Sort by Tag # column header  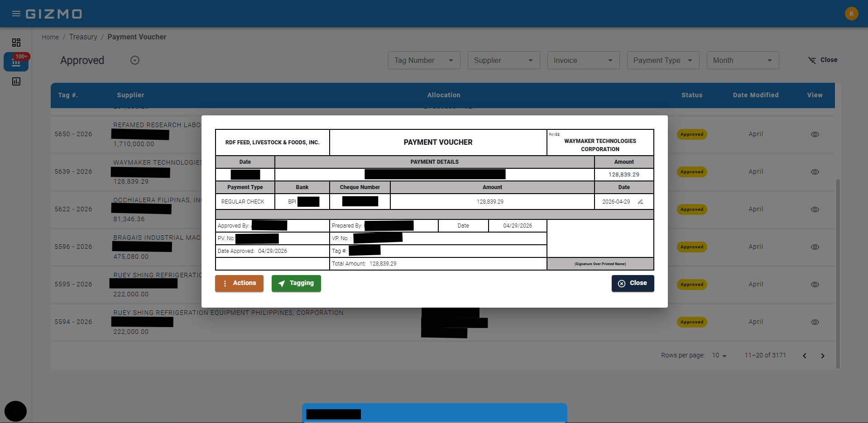[68, 95]
